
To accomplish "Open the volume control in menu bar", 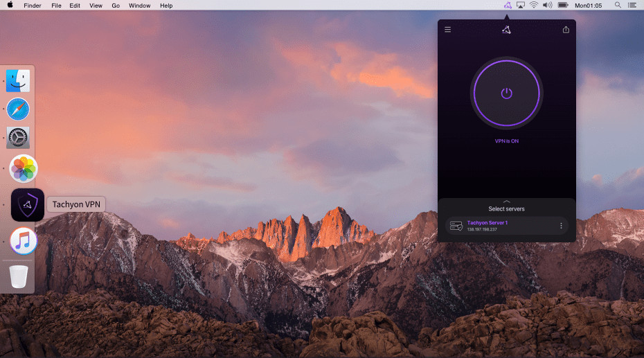I will tap(547, 6).
